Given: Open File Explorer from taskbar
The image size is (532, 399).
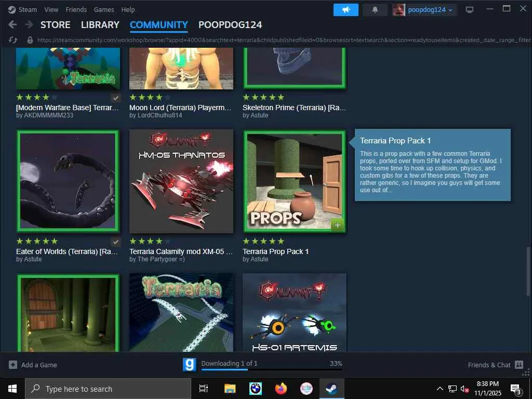Looking at the screenshot, I should click(230, 389).
